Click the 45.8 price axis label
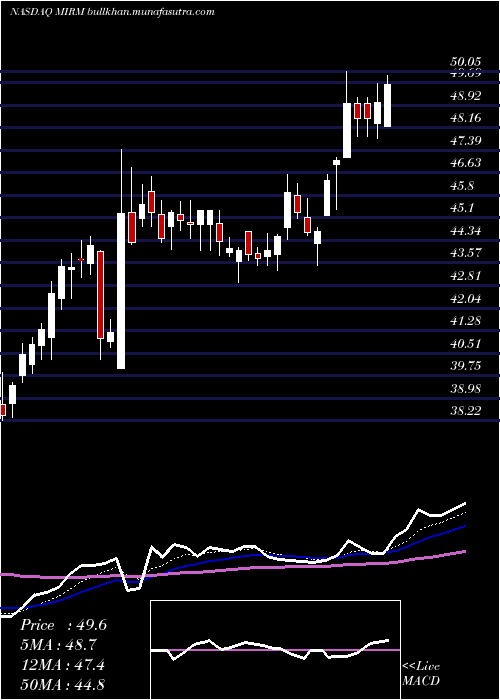500x700 pixels. pos(462,186)
